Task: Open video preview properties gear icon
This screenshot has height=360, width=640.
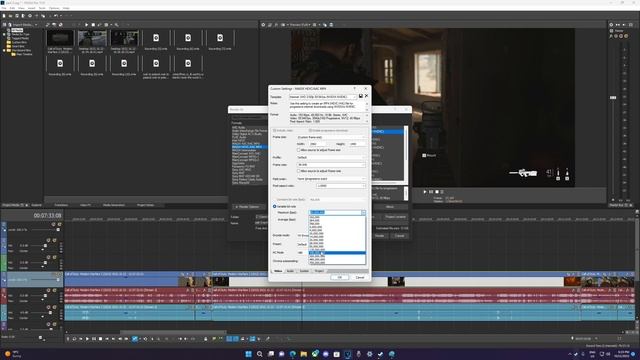Action: click(x=264, y=25)
